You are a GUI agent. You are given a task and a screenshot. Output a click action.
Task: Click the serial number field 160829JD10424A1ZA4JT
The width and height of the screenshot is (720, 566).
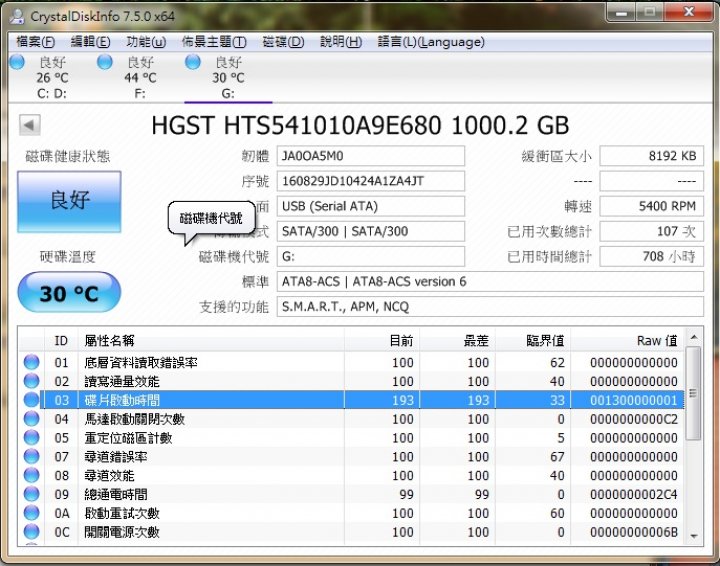[x=371, y=181]
